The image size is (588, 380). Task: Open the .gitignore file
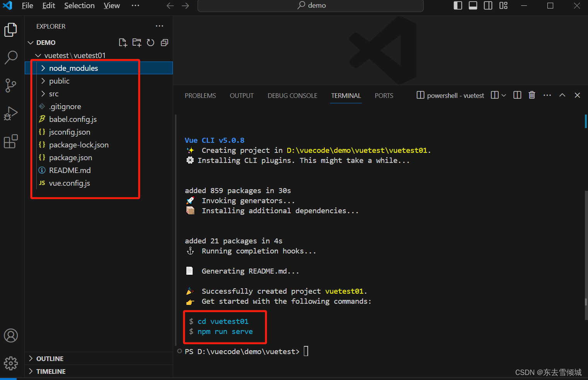click(99, 106)
